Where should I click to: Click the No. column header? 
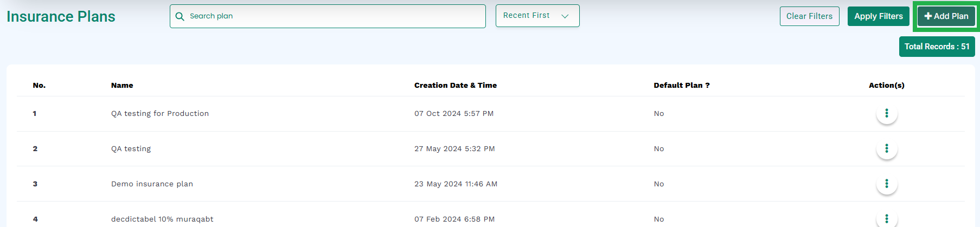[39, 85]
